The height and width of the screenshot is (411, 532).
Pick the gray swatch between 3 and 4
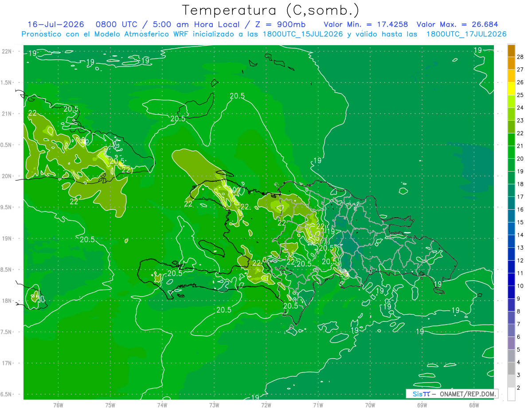[x=511, y=368]
